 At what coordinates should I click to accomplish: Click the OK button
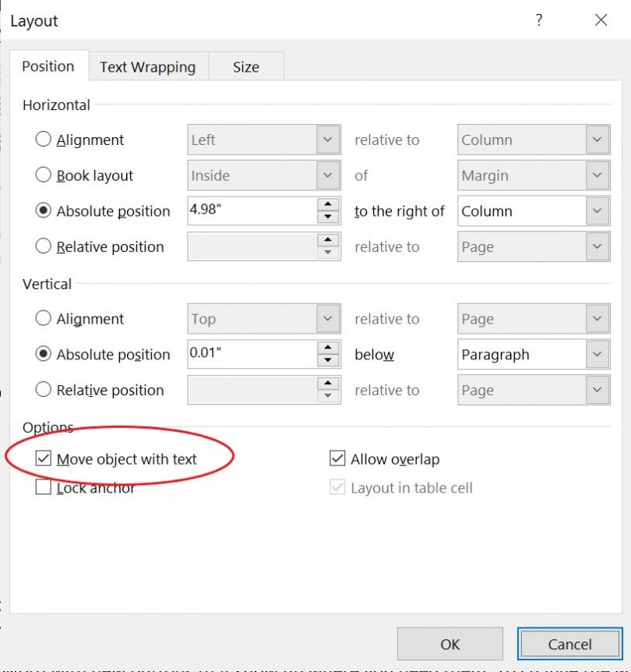point(450,644)
